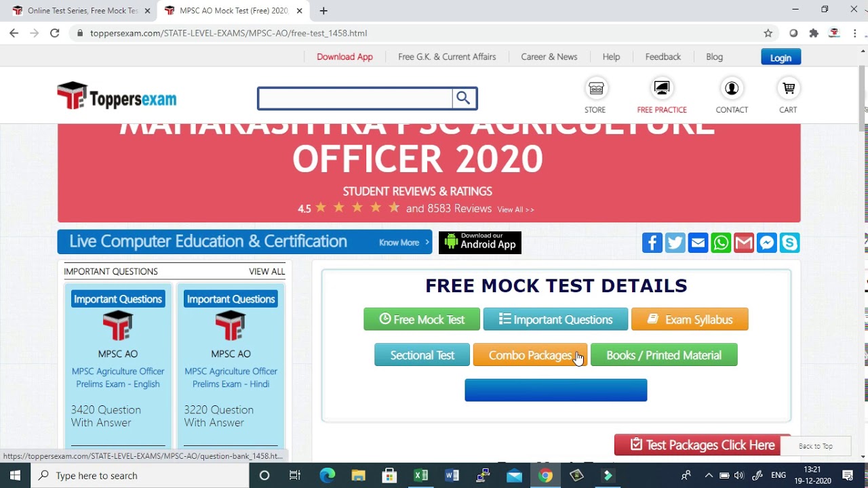868x488 pixels.
Task: Open Microsoft Edge from taskbar
Action: [328, 475]
